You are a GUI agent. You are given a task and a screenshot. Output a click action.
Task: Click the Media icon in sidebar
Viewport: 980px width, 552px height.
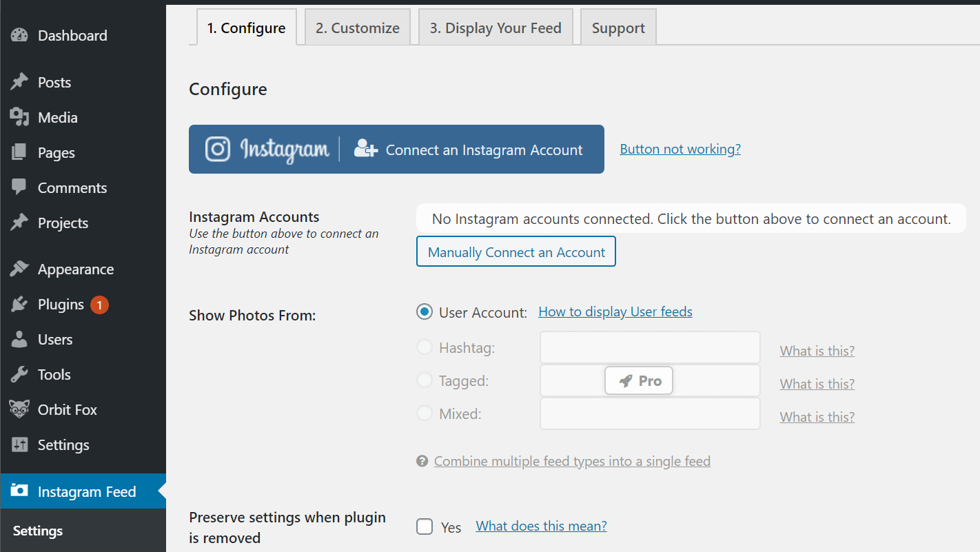point(19,118)
